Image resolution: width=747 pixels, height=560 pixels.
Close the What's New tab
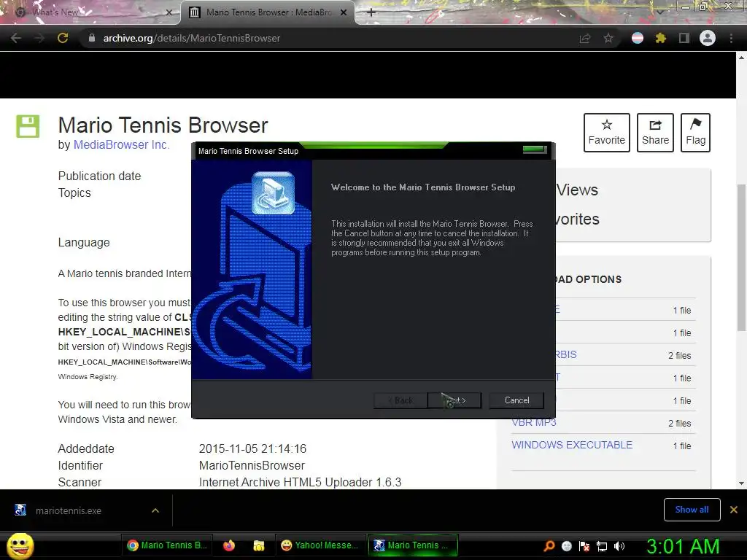tap(169, 12)
